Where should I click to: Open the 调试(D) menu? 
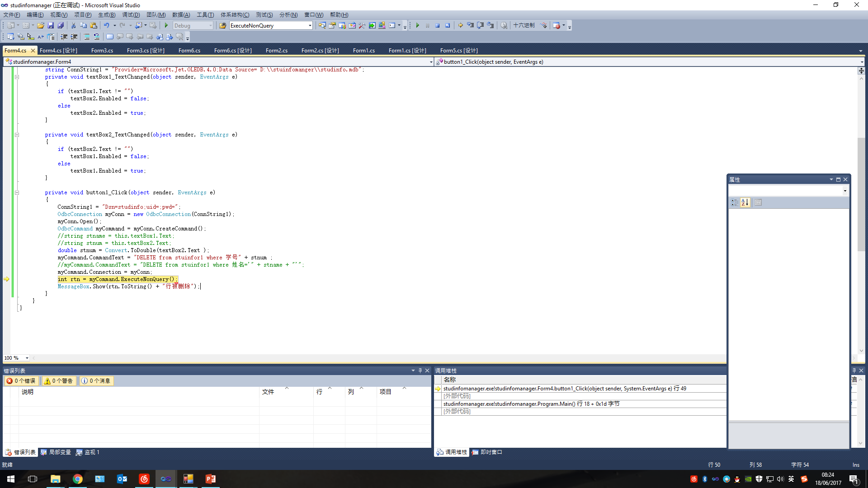coord(131,15)
